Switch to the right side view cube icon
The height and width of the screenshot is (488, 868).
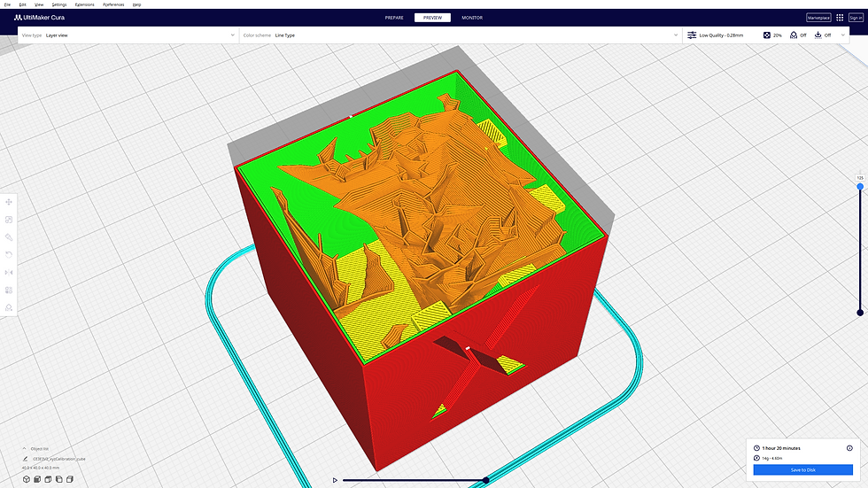(x=70, y=479)
